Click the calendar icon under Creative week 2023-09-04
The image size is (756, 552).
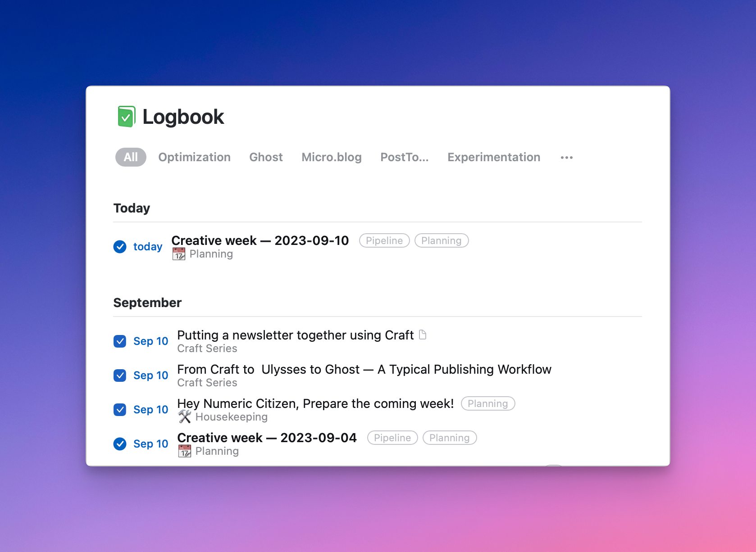click(185, 451)
